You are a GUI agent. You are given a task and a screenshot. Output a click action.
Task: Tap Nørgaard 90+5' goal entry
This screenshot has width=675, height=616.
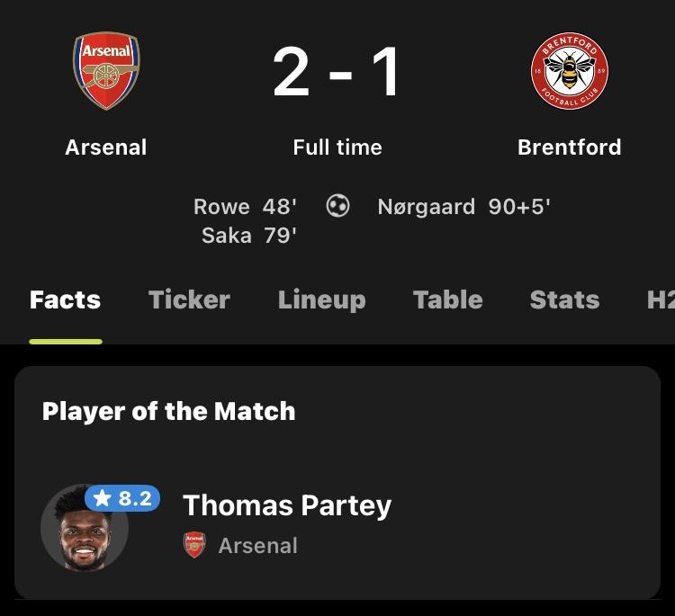tap(463, 207)
